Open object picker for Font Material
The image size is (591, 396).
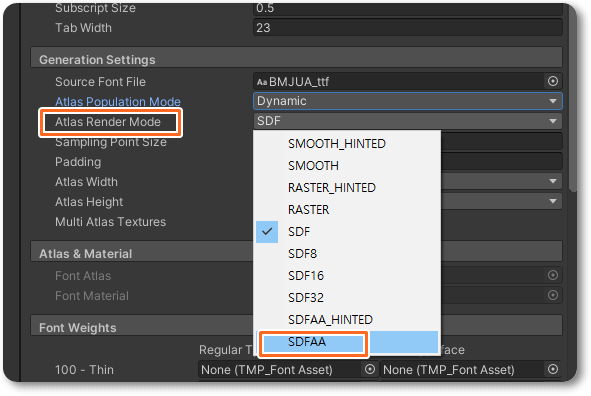point(553,295)
